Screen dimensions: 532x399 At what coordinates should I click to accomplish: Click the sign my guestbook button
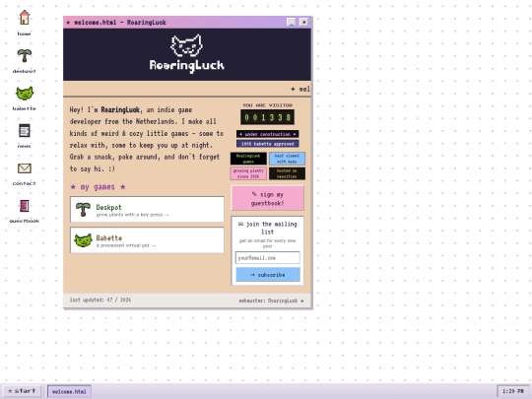pyautogui.click(x=267, y=198)
